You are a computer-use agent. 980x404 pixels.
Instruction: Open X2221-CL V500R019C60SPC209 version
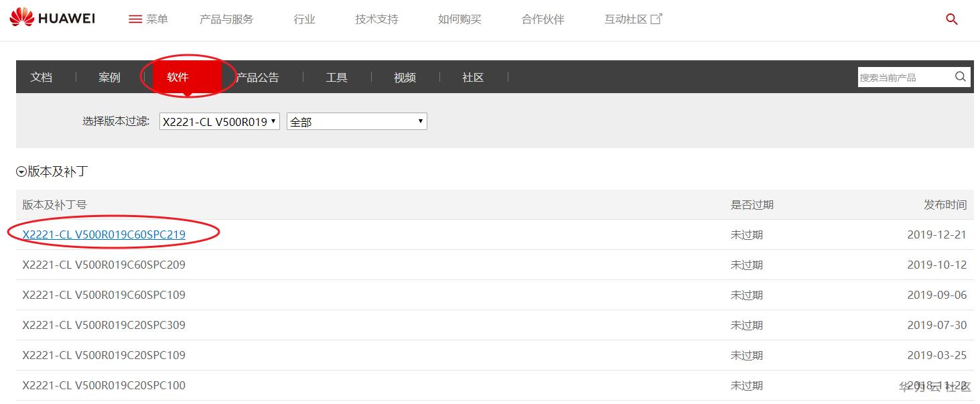(x=104, y=265)
